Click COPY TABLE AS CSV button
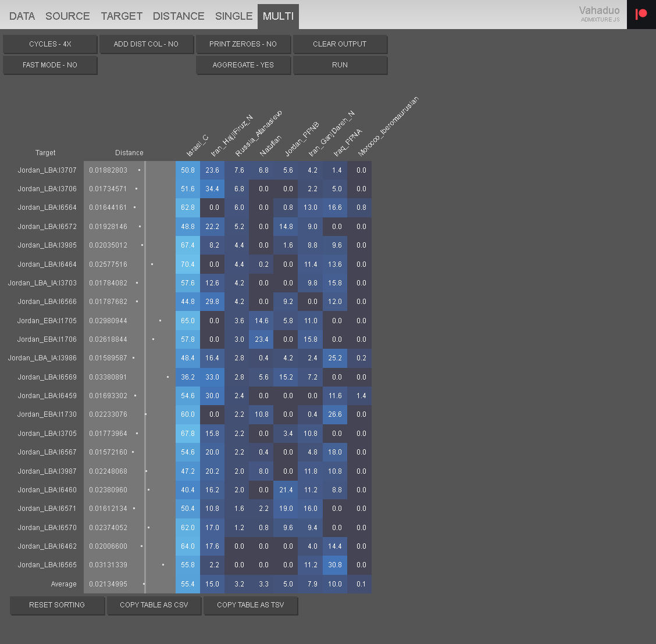Image resolution: width=656 pixels, height=644 pixels. (154, 604)
